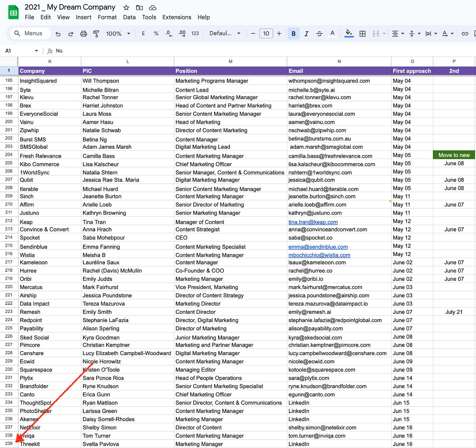This screenshot has width=476, height=448.
Task: Open the Extensions menu
Action: 177,17
